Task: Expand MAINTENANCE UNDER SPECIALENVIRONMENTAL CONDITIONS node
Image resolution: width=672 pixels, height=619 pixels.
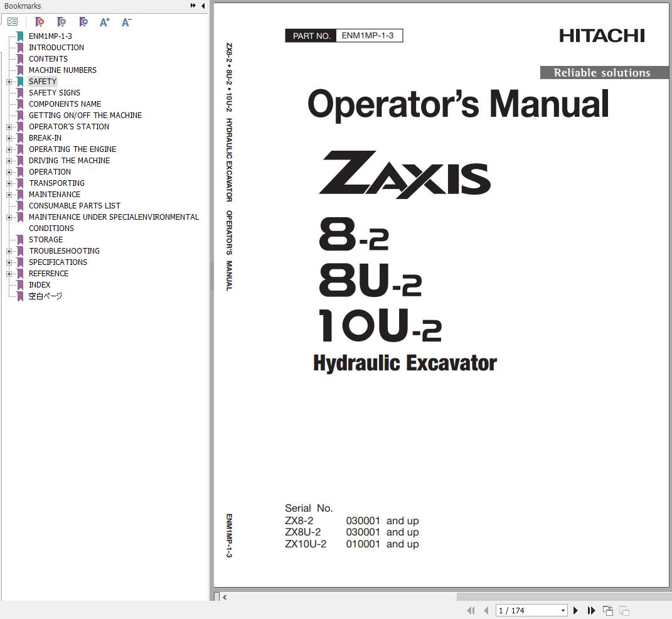Action: pyautogui.click(x=9, y=217)
